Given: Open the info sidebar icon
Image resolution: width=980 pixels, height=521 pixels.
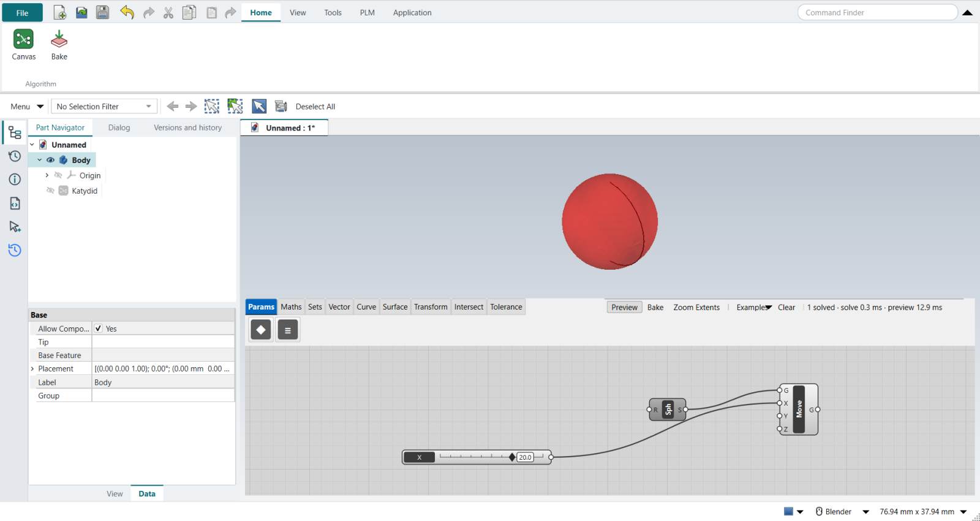Looking at the screenshot, I should tap(15, 179).
